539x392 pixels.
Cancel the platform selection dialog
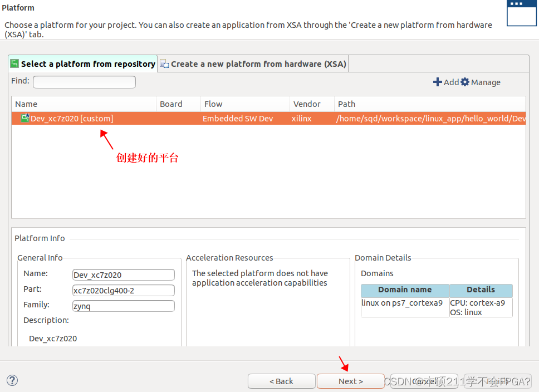click(424, 381)
